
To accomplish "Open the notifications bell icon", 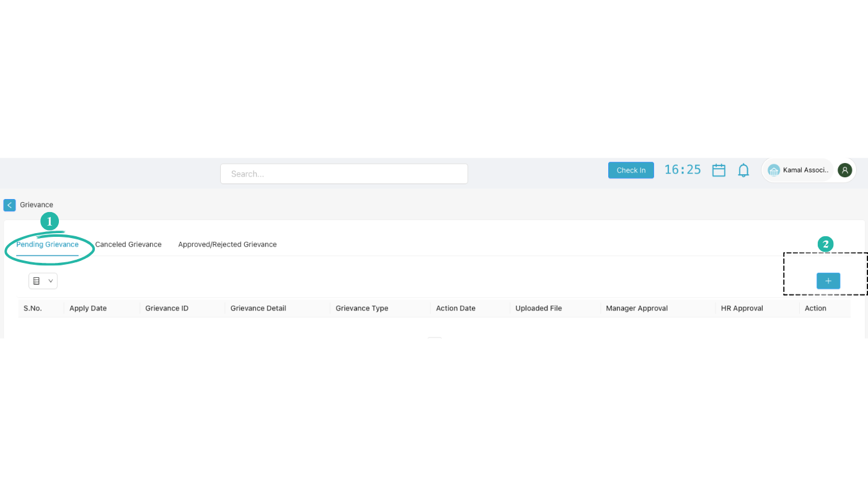I will pyautogui.click(x=743, y=169).
